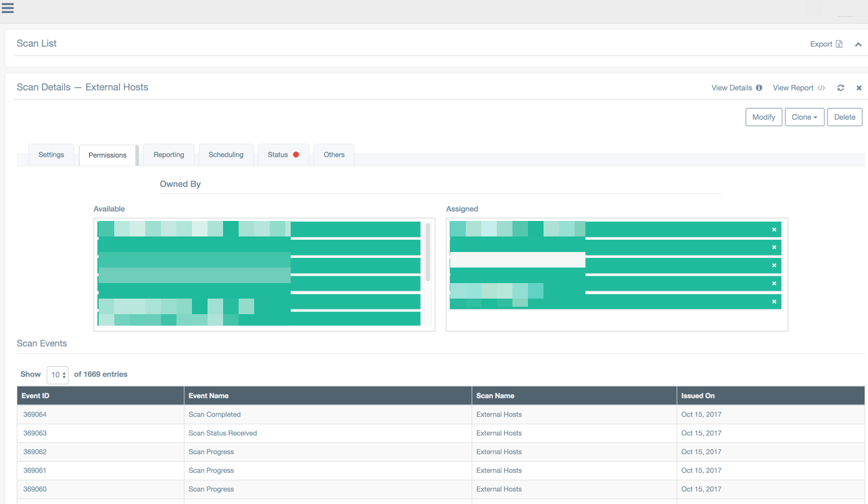Click the Export file icon

point(839,44)
